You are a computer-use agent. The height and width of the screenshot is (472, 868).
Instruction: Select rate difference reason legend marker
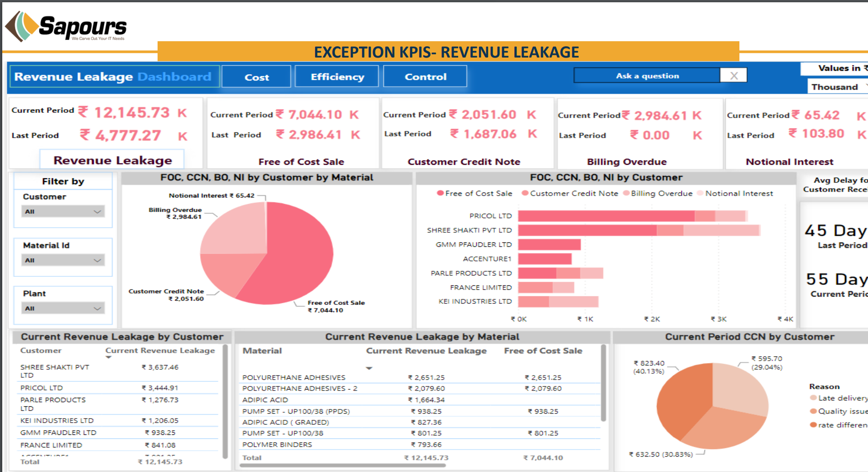coord(813,424)
